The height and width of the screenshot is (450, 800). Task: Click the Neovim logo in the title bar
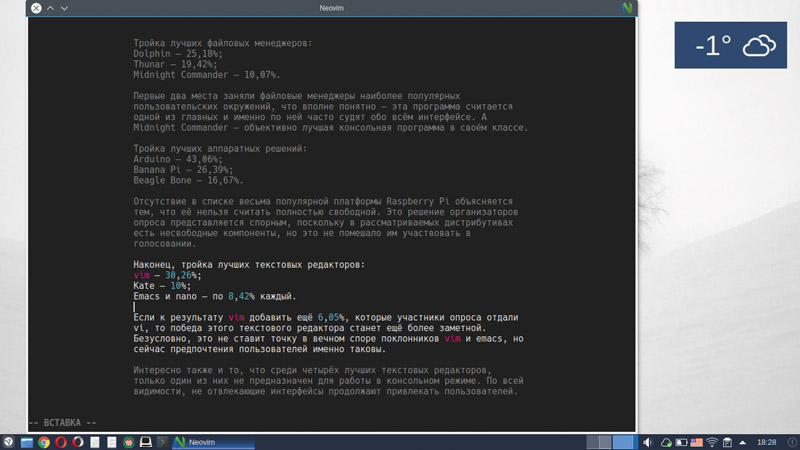[x=627, y=8]
